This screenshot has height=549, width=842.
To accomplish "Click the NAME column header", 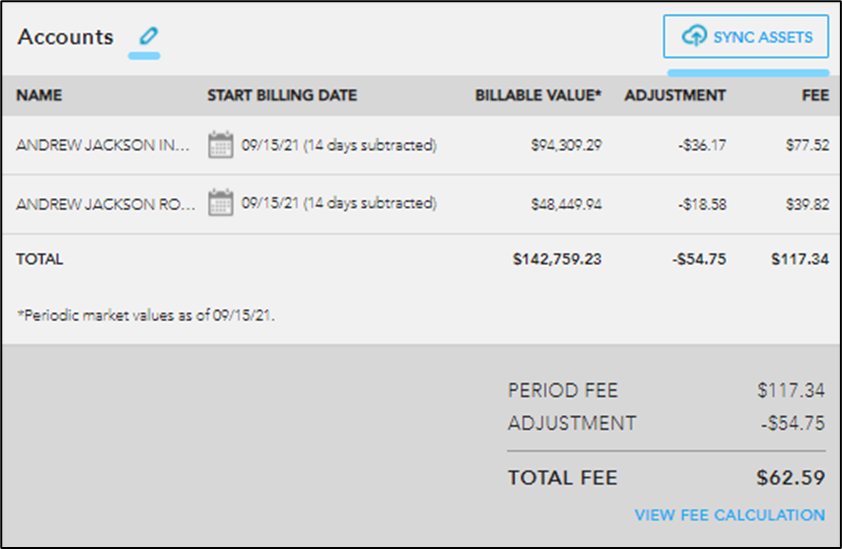I will [39, 95].
